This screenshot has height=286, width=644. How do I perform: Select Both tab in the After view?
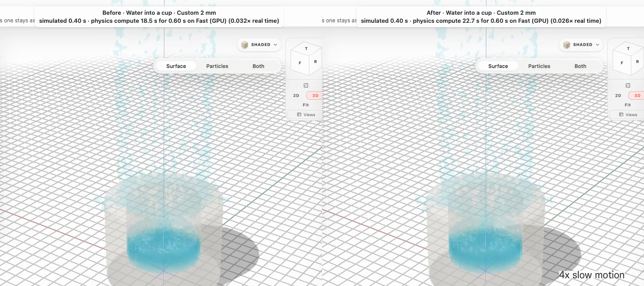[580, 66]
